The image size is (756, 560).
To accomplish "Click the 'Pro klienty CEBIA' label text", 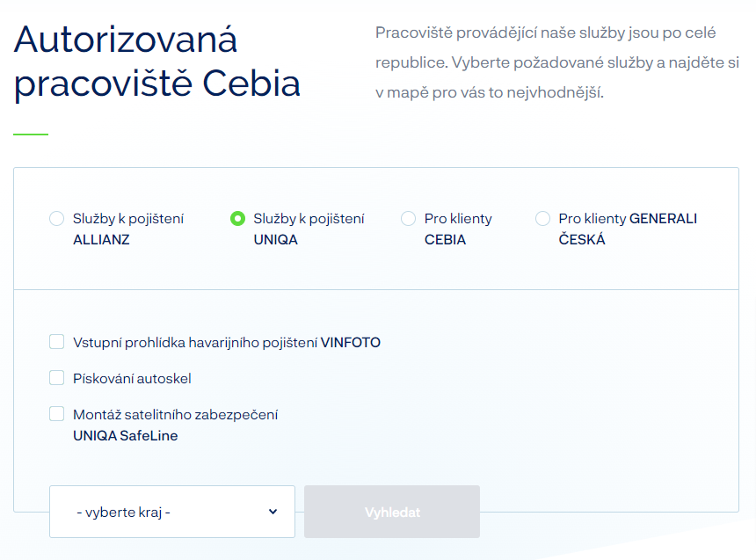I will 458,229.
